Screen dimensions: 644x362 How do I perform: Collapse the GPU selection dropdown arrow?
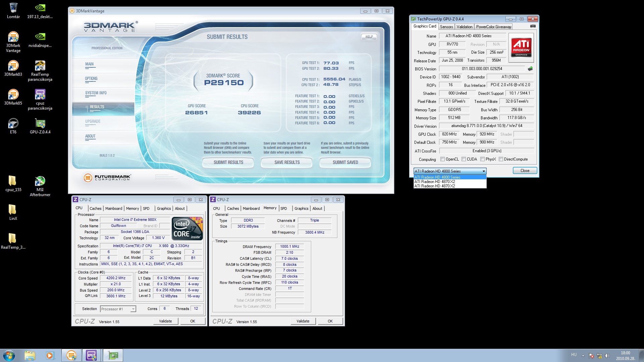click(484, 171)
